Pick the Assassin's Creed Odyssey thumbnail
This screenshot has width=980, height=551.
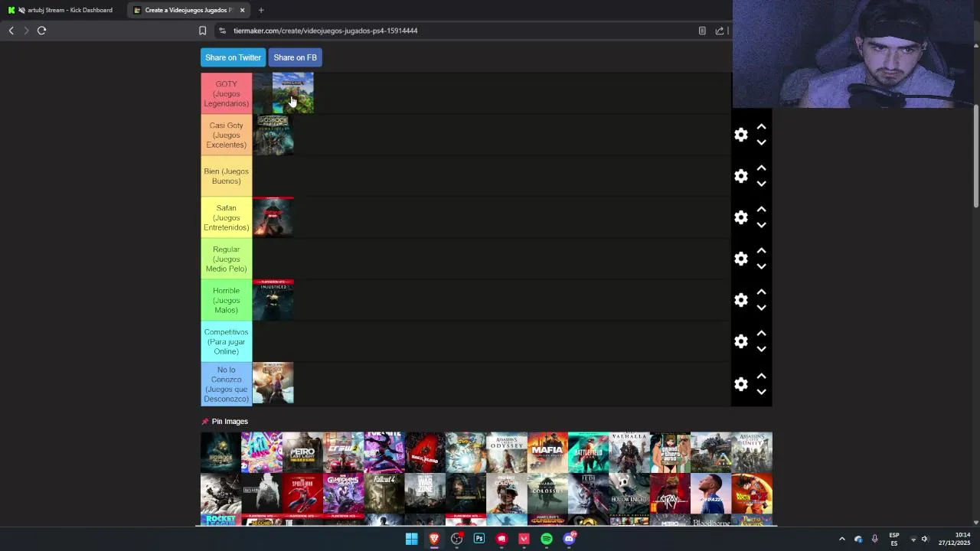point(507,452)
